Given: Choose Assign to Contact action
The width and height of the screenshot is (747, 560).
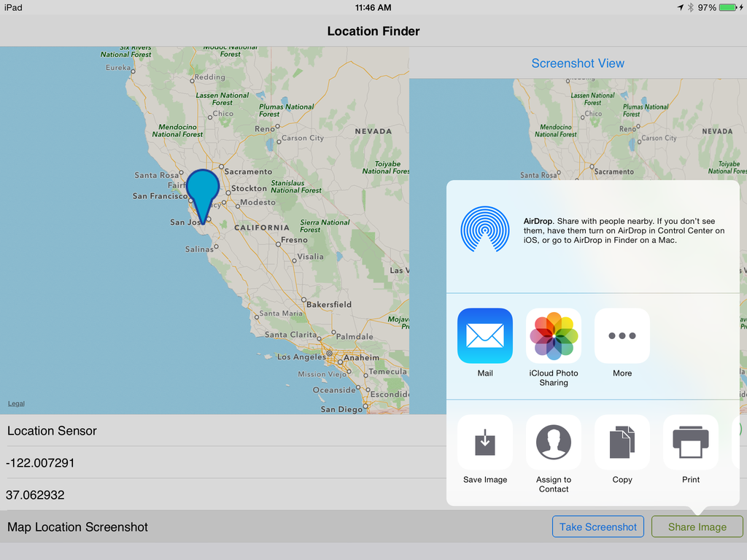Looking at the screenshot, I should [554, 443].
